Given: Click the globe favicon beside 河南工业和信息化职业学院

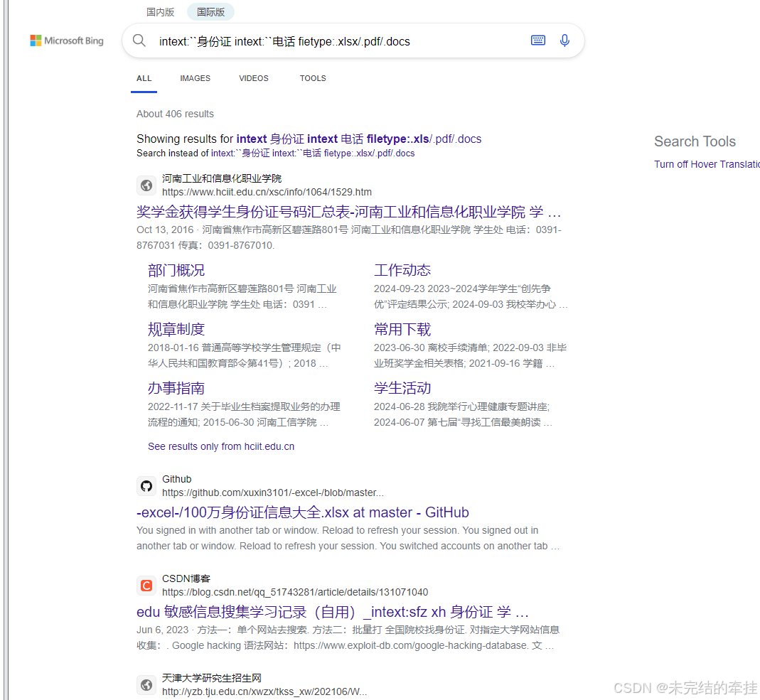Looking at the screenshot, I should [146, 185].
